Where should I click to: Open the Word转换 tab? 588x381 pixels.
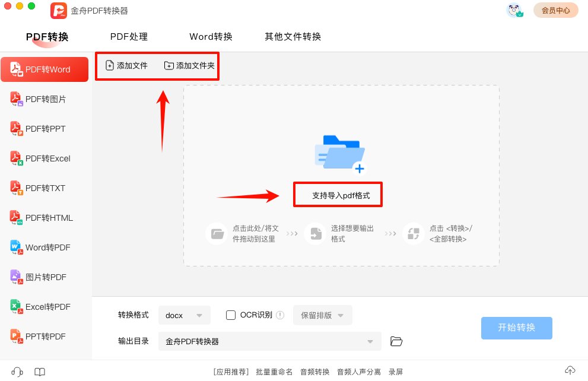point(211,37)
